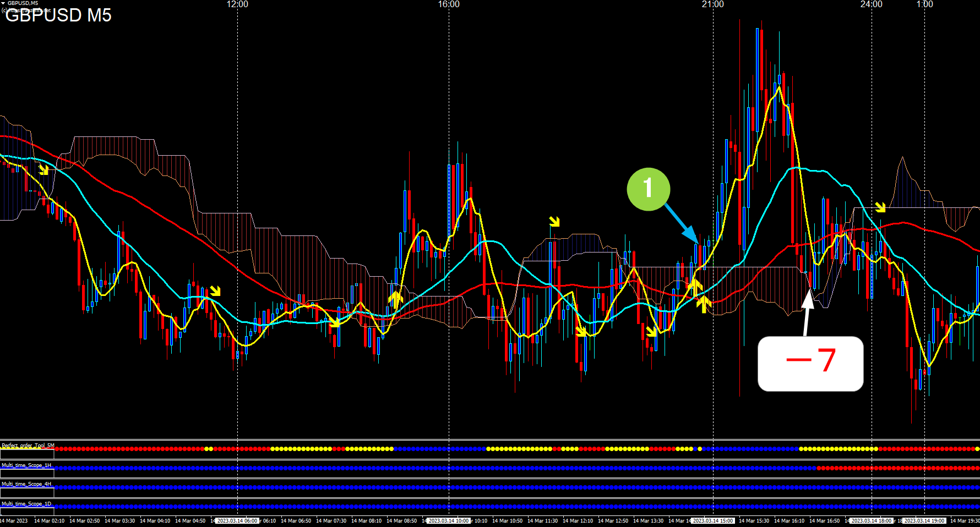Open the triangle dropdown beside GBPUSD,M5
980x527 pixels.
coord(3,3)
